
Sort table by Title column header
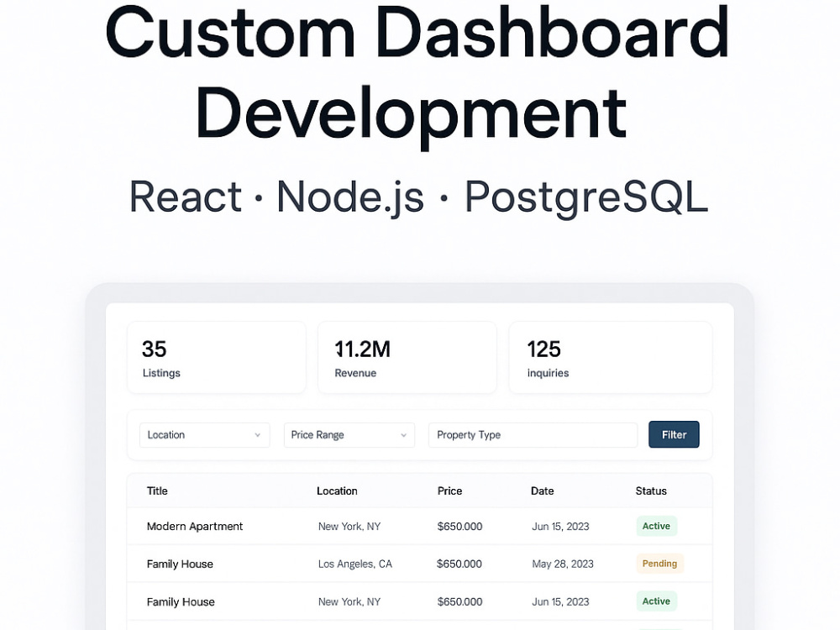pos(157,491)
